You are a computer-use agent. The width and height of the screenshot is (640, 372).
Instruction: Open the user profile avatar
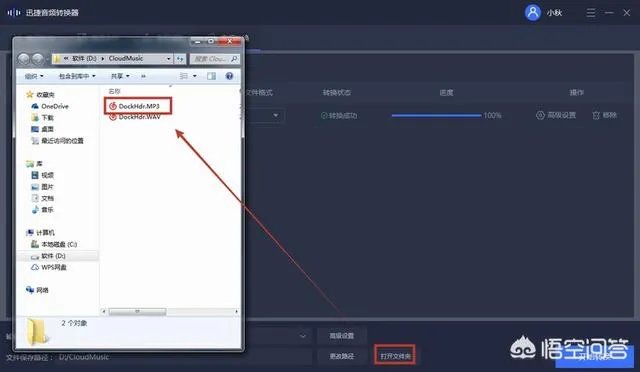(533, 13)
